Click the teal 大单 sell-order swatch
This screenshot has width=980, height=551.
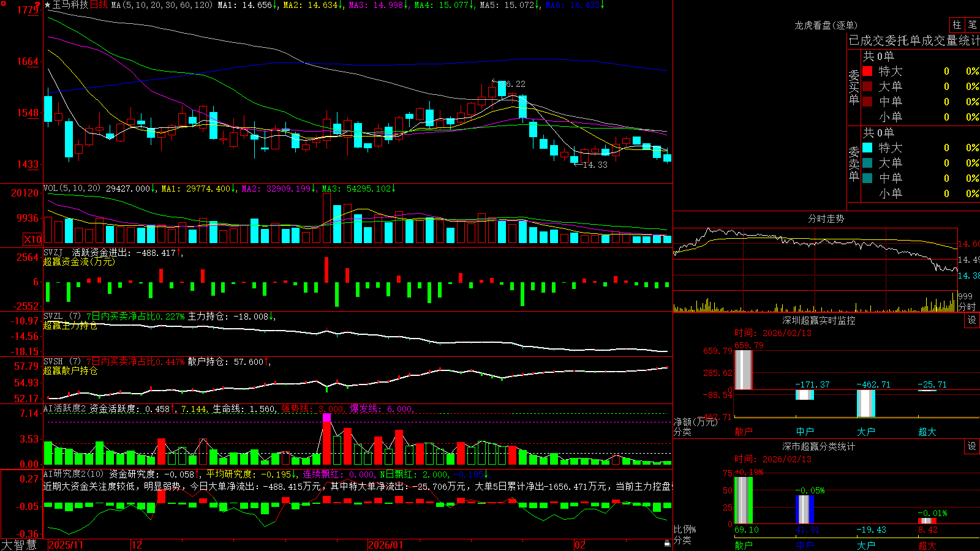click(867, 163)
